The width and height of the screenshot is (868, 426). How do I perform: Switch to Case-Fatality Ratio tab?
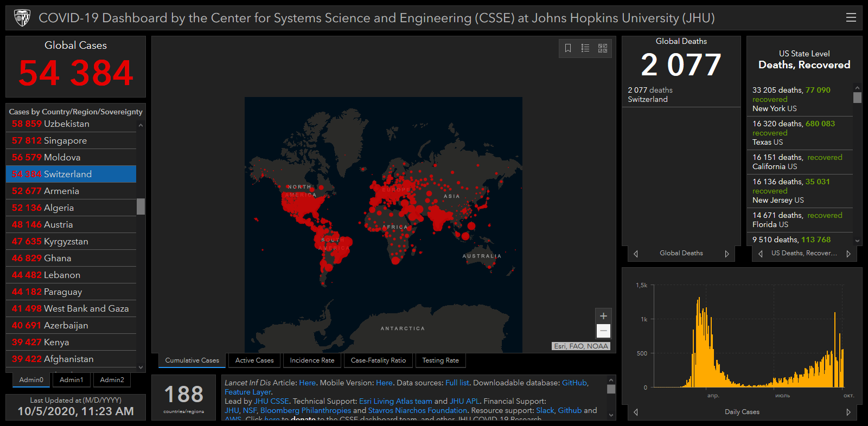[x=378, y=360]
